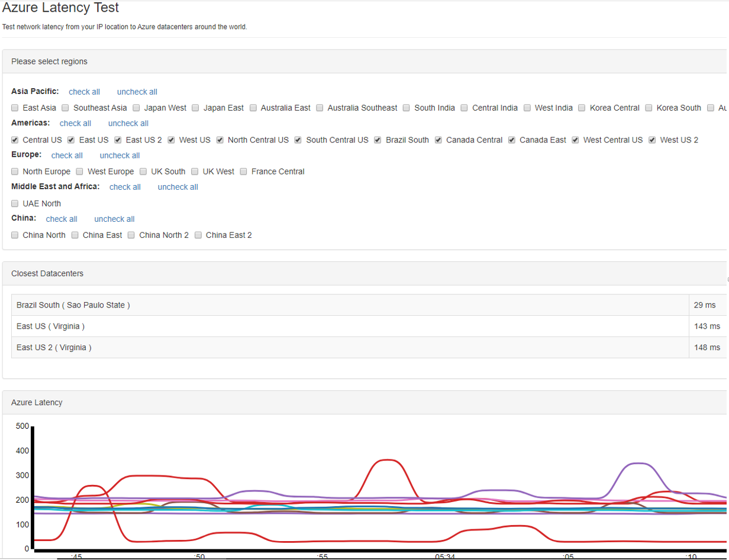
Task: Click Americas check all link
Action: click(x=75, y=124)
